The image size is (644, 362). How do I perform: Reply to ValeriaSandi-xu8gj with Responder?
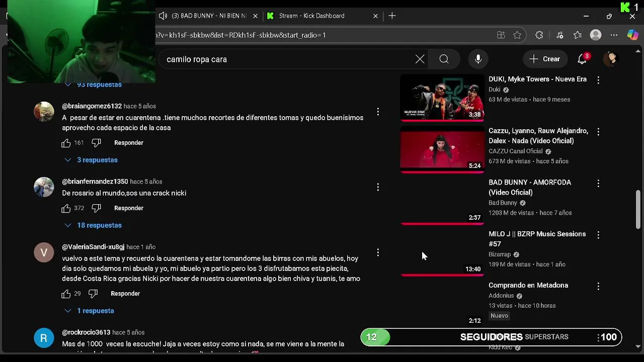click(x=125, y=294)
